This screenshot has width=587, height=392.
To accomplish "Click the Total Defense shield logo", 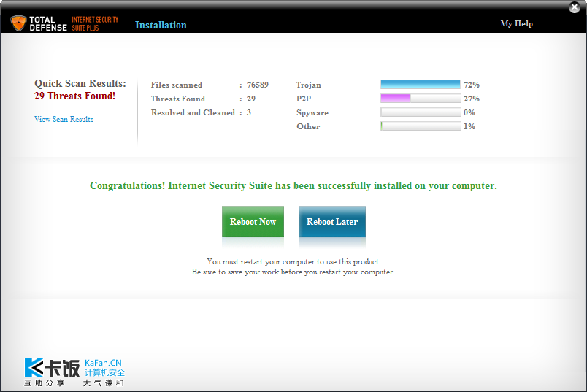I will [x=18, y=23].
